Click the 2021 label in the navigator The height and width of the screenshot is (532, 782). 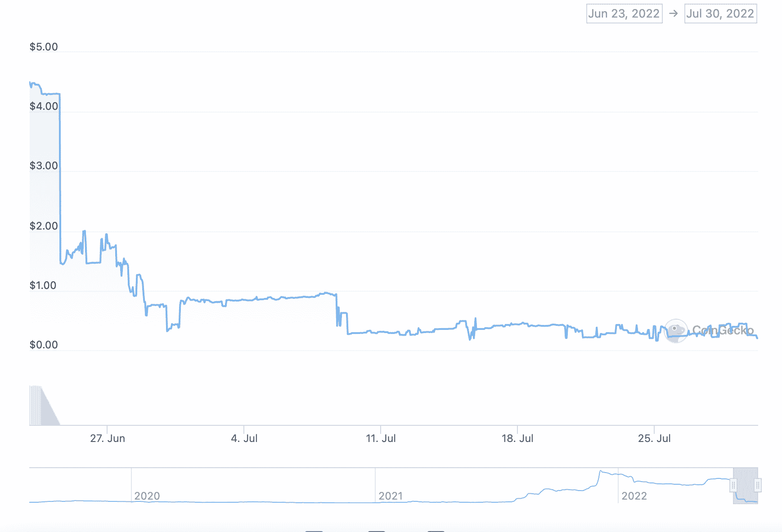[391, 496]
